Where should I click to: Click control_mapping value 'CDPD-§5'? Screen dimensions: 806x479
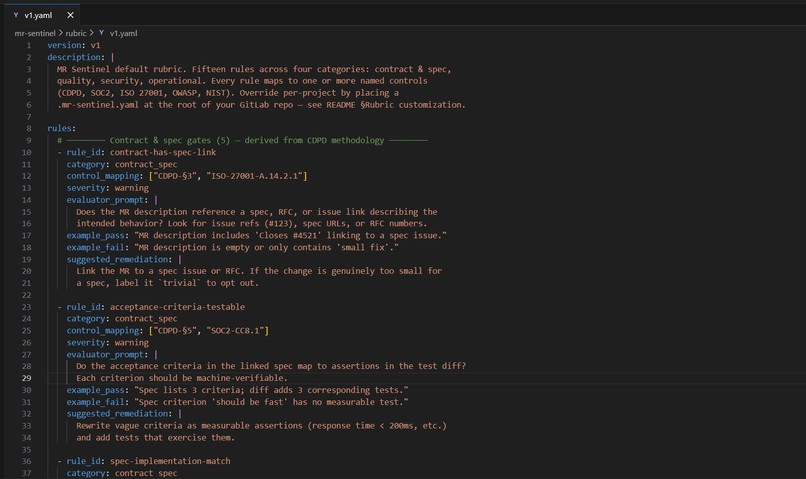point(175,330)
